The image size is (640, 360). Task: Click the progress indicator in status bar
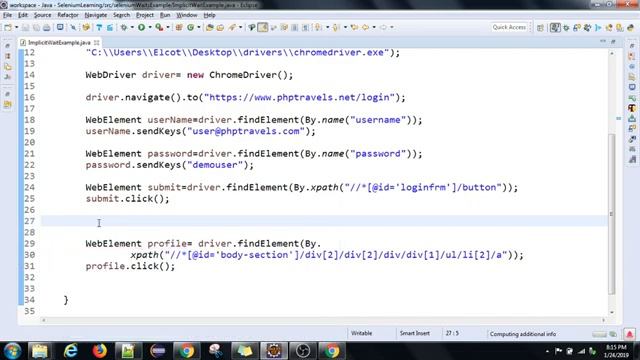click(600, 334)
